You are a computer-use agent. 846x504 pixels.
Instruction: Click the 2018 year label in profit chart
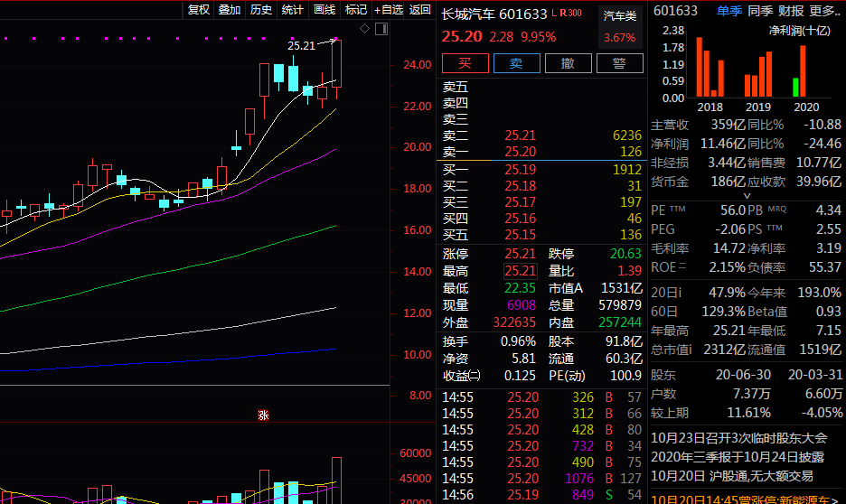(710, 107)
